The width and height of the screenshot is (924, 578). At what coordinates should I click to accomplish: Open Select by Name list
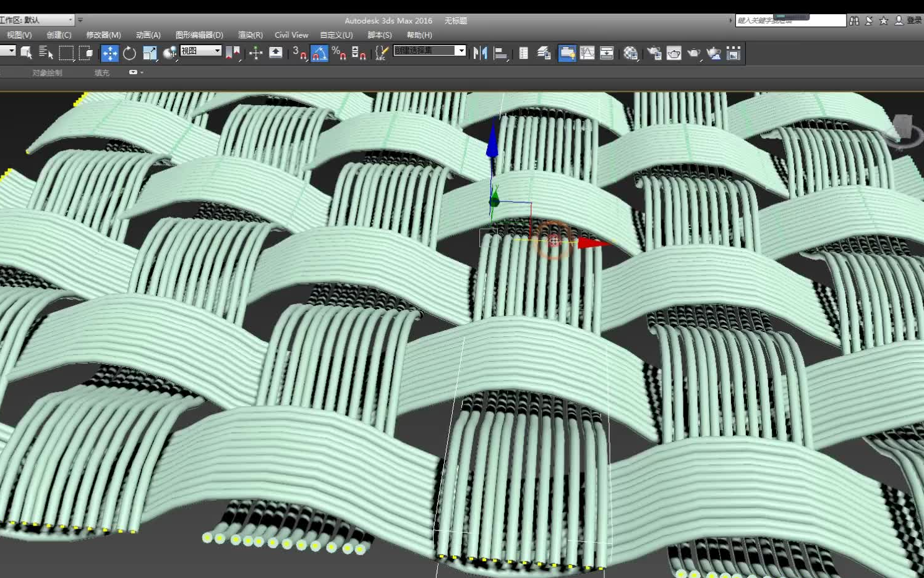46,53
